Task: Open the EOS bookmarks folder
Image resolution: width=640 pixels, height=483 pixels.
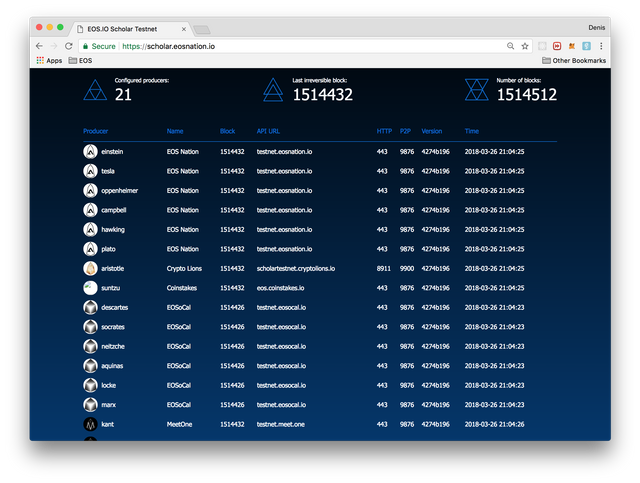Action: 80,60
